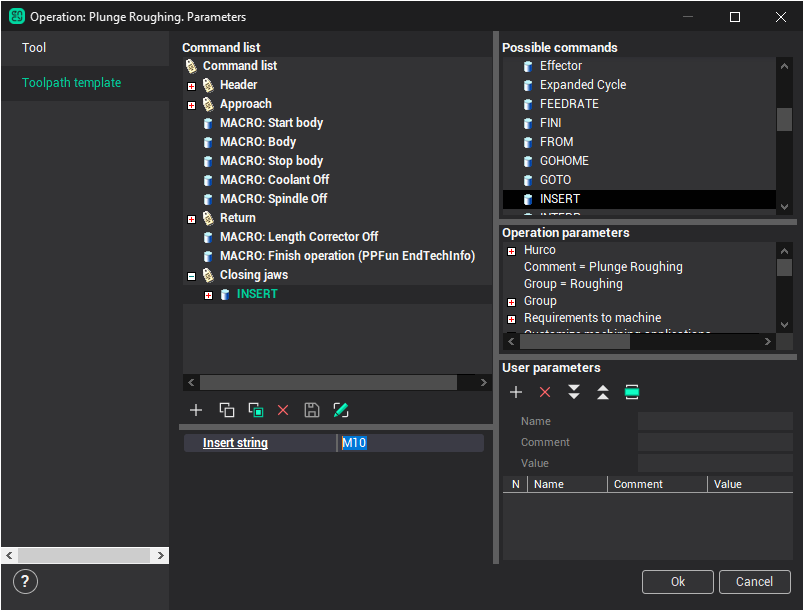The height and width of the screenshot is (611, 804).
Task: Click the red delete command icon
Action: (x=283, y=410)
